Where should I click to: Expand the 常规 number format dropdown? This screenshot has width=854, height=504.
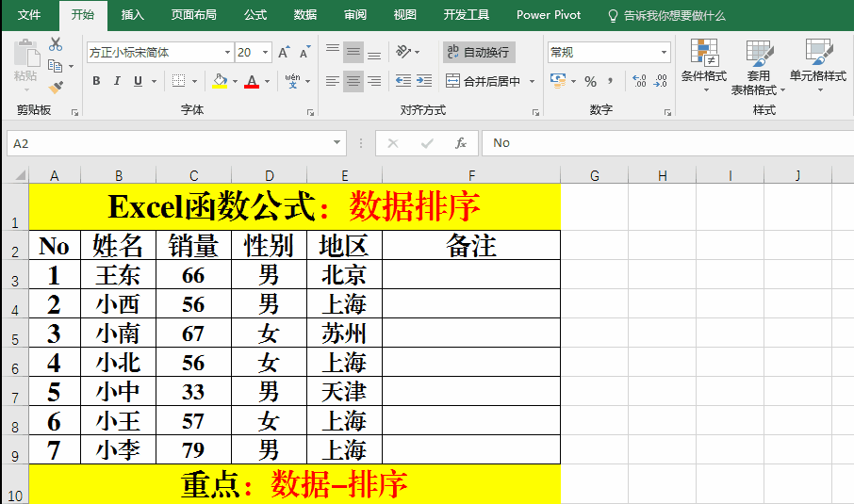(664, 53)
